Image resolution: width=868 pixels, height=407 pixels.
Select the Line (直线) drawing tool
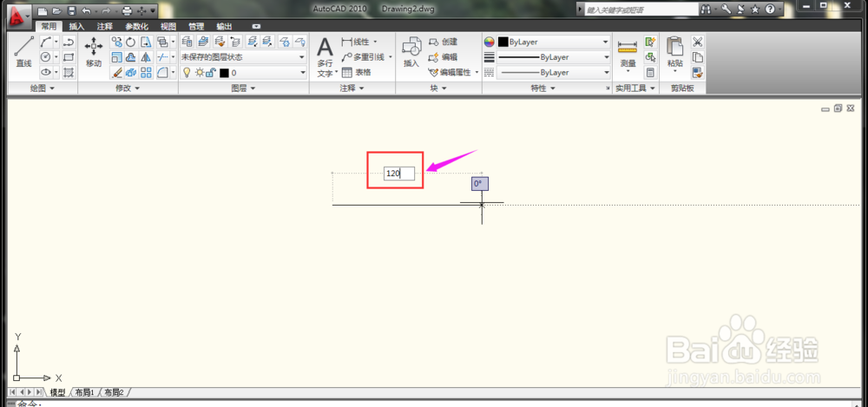click(23, 52)
